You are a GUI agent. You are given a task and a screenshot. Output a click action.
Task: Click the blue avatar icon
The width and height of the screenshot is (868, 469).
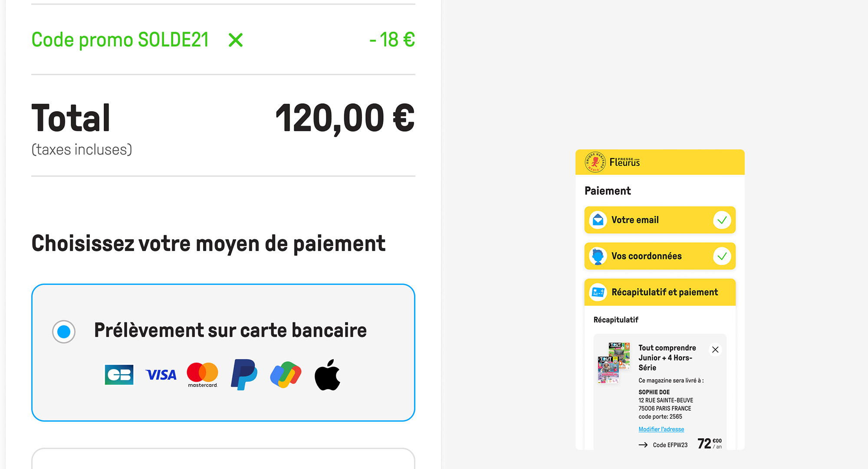click(x=598, y=256)
